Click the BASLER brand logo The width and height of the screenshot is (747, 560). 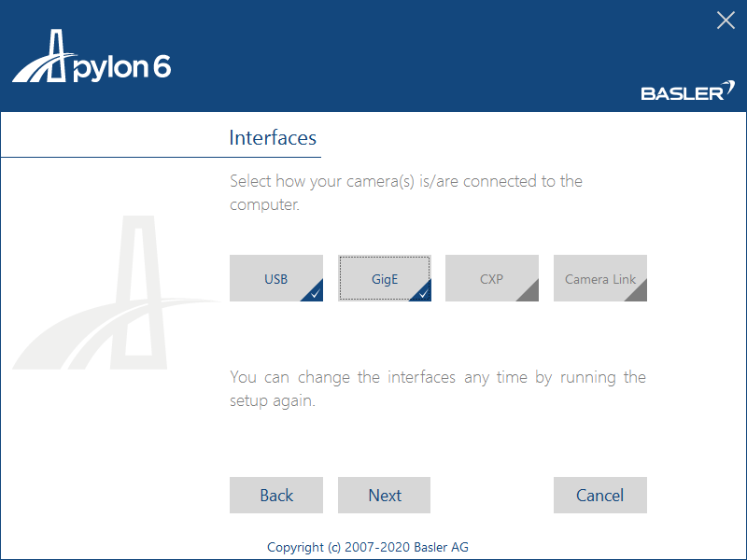tap(682, 92)
